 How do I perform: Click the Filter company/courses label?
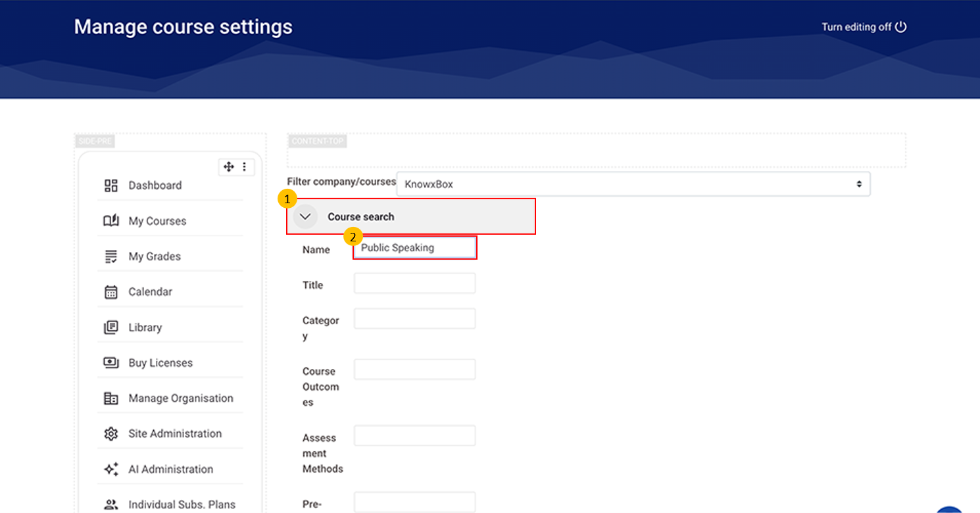[x=341, y=182]
